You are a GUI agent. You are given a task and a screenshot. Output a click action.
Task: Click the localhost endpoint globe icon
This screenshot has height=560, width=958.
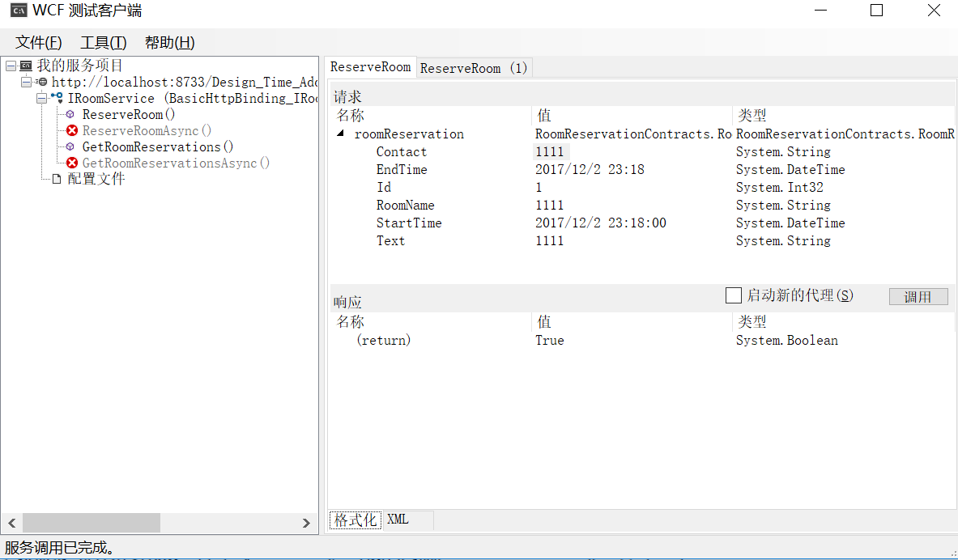pos(41,82)
